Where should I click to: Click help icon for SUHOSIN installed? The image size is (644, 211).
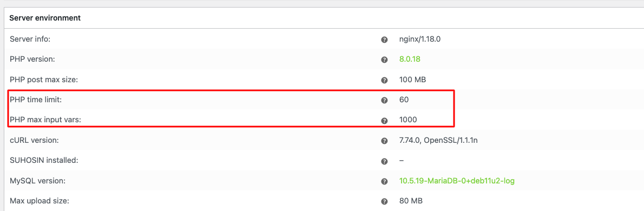[384, 161]
